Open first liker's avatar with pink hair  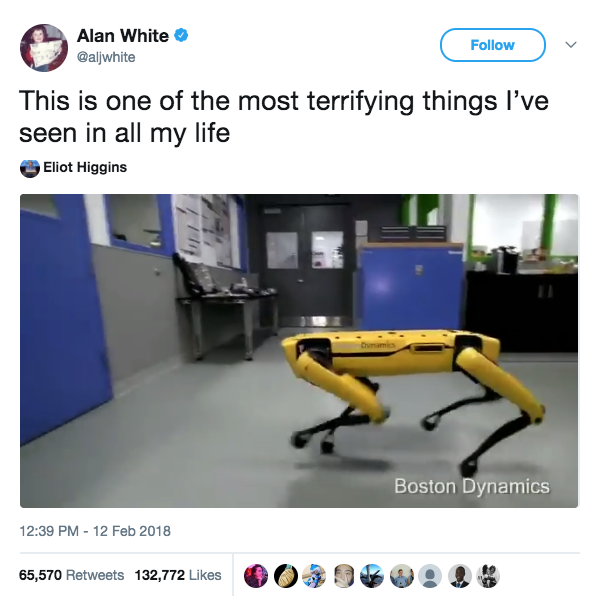click(255, 576)
